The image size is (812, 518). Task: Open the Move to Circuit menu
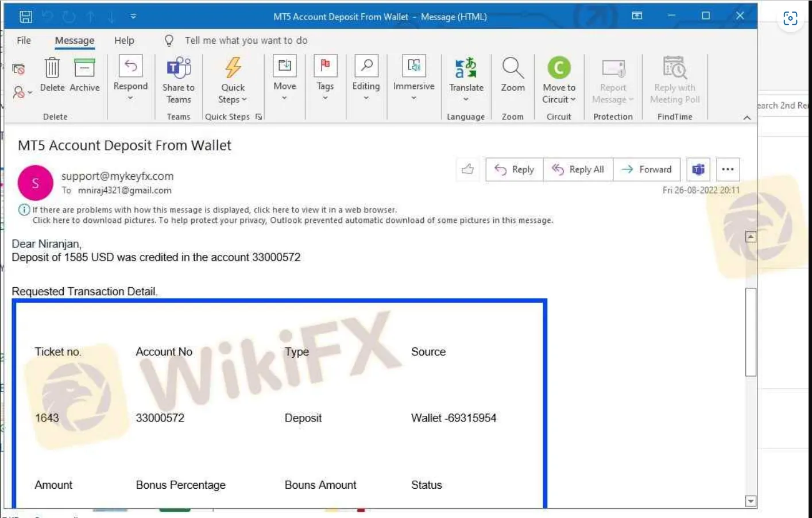point(559,80)
